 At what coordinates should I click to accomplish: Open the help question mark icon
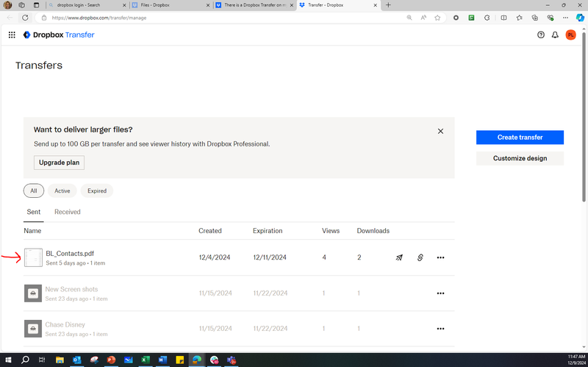pos(541,35)
